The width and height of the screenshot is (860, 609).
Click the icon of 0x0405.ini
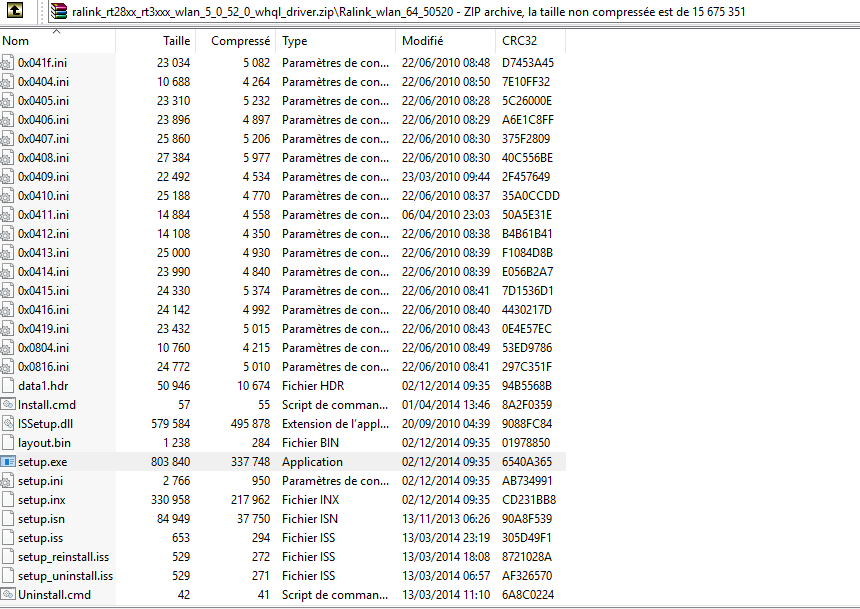(7, 101)
